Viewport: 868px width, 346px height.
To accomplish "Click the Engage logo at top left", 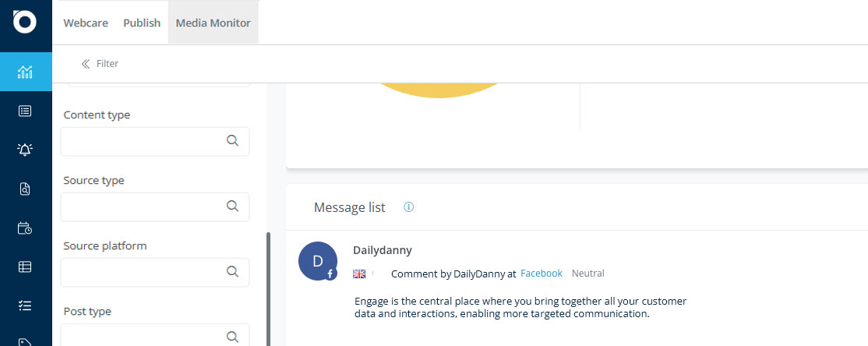I will [x=25, y=22].
